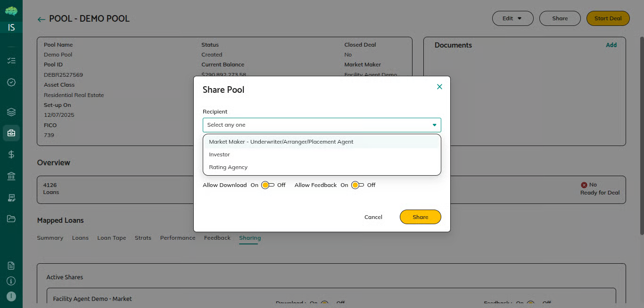
Task: Open the folder icon in sidebar
Action: tap(11, 219)
